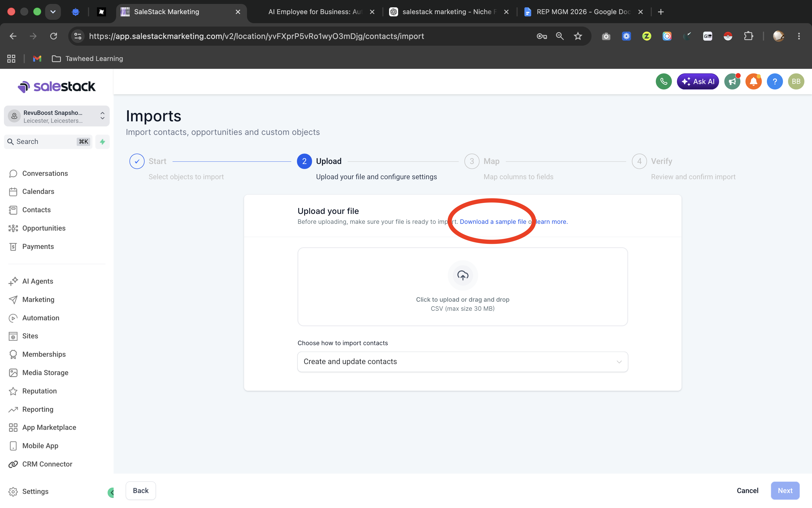Viewport: 812px width, 508px height.
Task: Open the Create and update contacts dropdown
Action: pyautogui.click(x=463, y=362)
